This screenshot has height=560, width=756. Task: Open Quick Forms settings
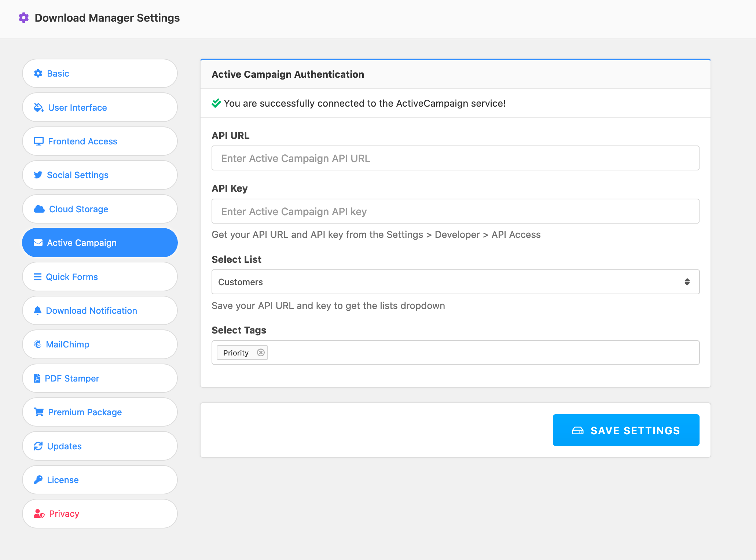100,277
